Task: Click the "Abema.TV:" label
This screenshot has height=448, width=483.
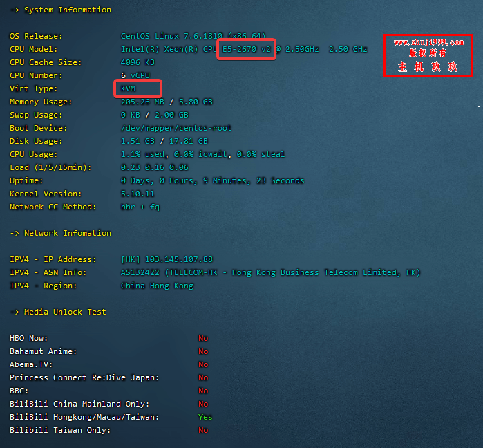Action: 31,364
